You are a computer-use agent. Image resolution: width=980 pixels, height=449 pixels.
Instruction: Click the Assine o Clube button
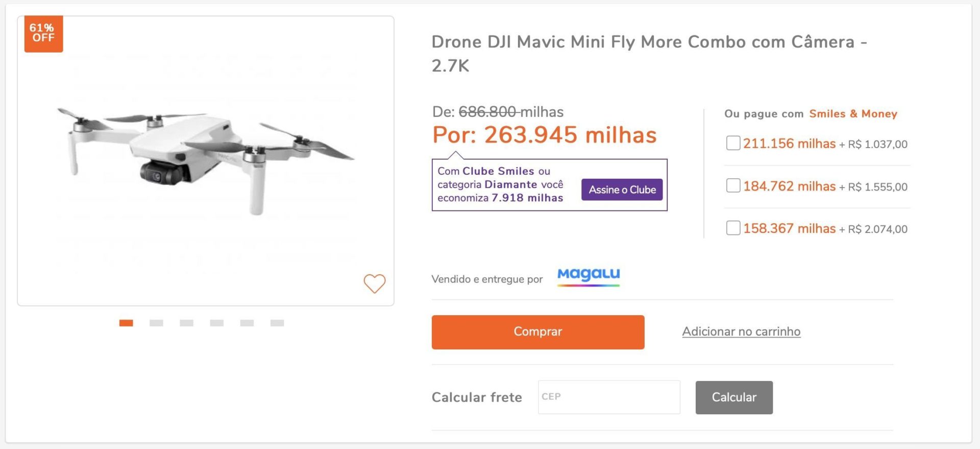click(622, 190)
